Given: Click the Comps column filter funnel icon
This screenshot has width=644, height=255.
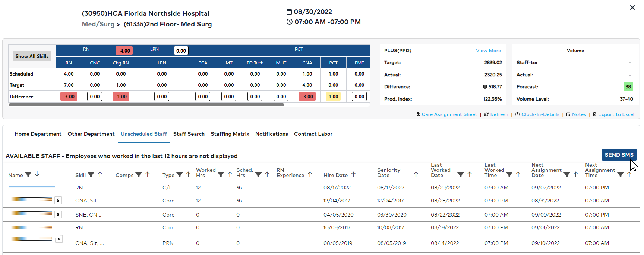Looking at the screenshot, I should (x=139, y=174).
